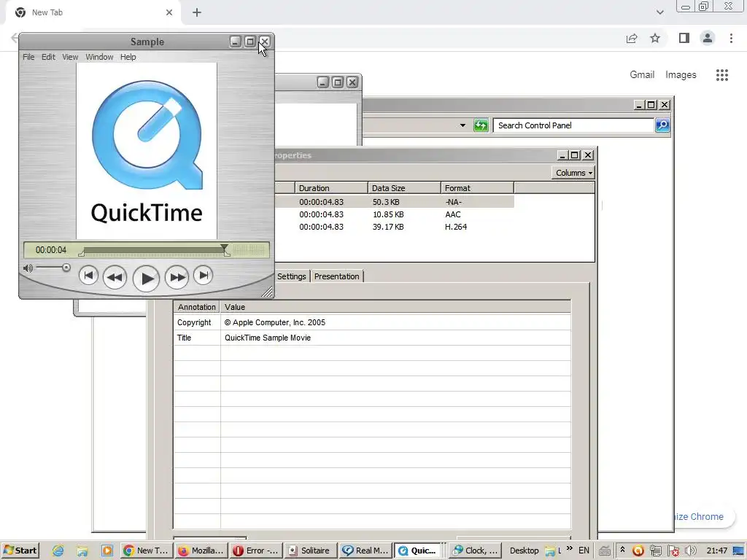
Task: Click the Search Control Panel field
Action: click(x=573, y=125)
